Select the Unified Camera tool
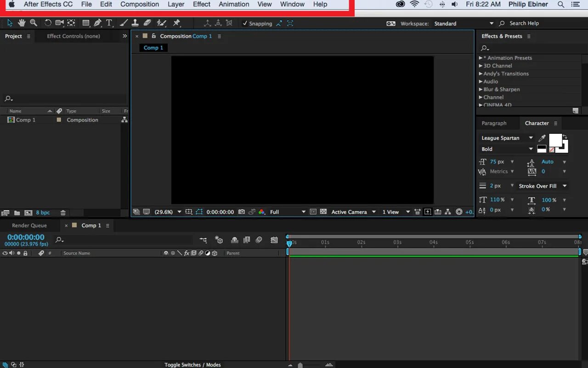The height and width of the screenshot is (368, 588). [x=60, y=23]
